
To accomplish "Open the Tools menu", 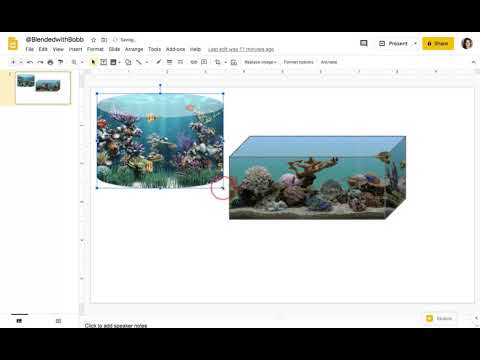I will tap(154, 49).
